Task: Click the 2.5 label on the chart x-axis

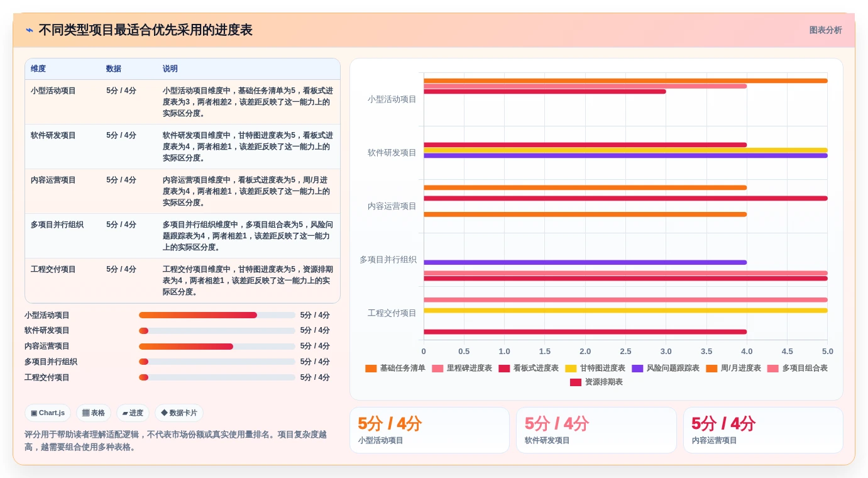Action: (625, 352)
